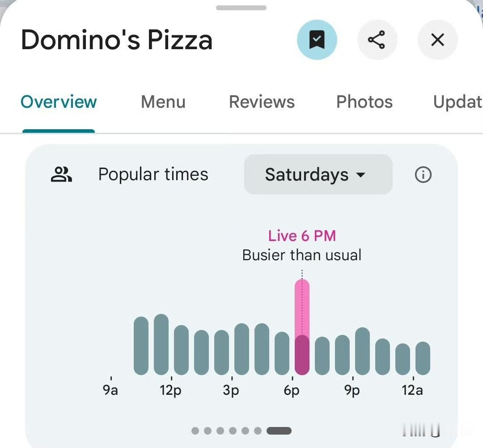Select the last bar above 12a

423,358
